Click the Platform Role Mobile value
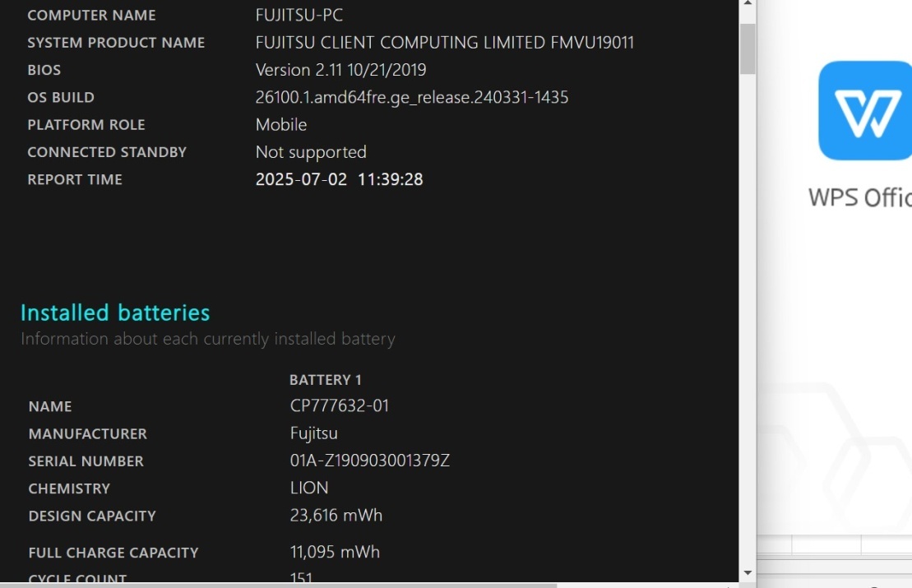The image size is (912, 588). (x=281, y=124)
